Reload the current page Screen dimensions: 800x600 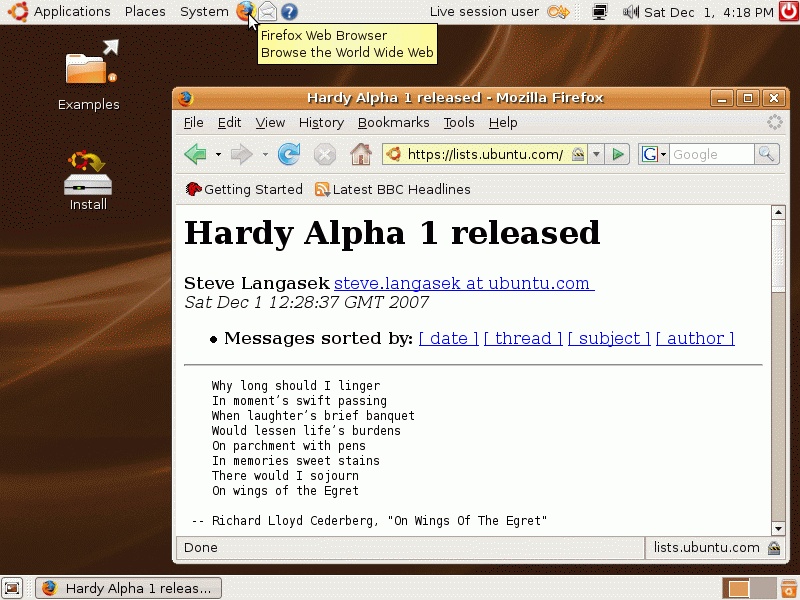pyautogui.click(x=289, y=154)
